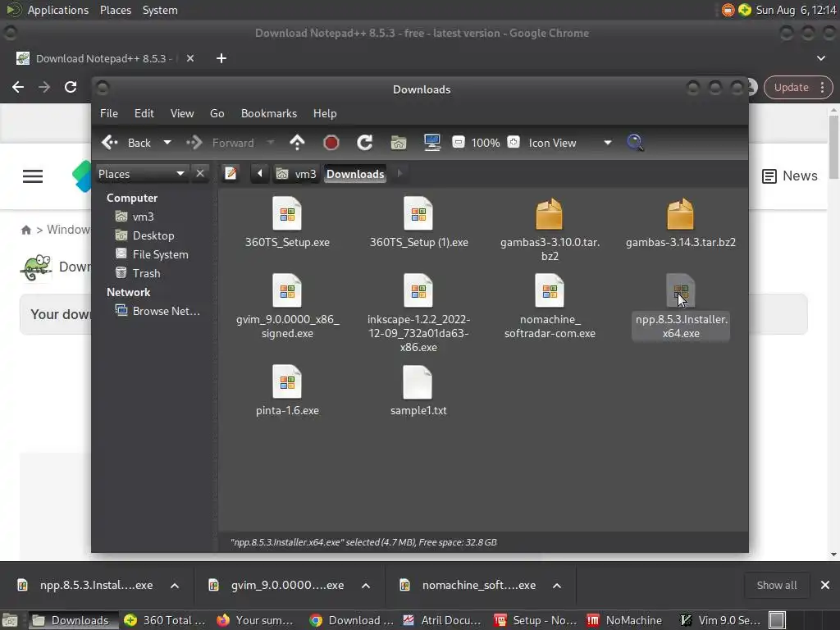Open Chrome tab search chevron

[x=820, y=58]
